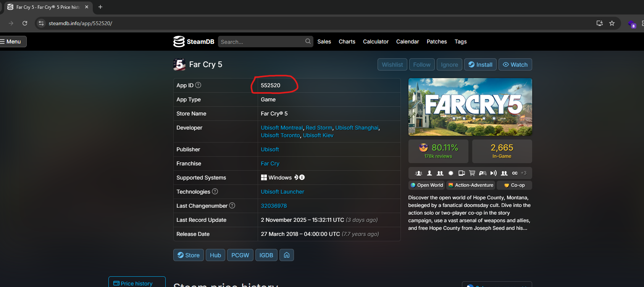Click the CC captions feature icon
Screen dimensions: 644x287
[x=515, y=173]
